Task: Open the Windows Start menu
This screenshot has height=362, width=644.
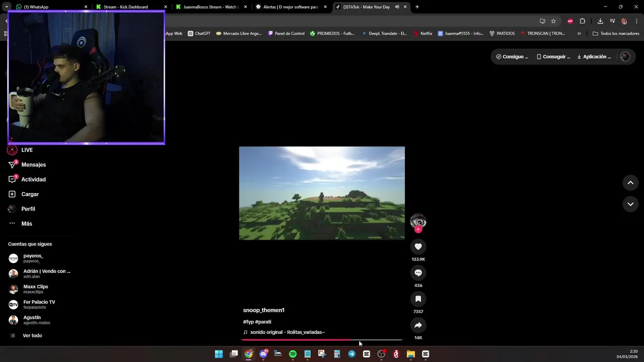Action: point(219,354)
